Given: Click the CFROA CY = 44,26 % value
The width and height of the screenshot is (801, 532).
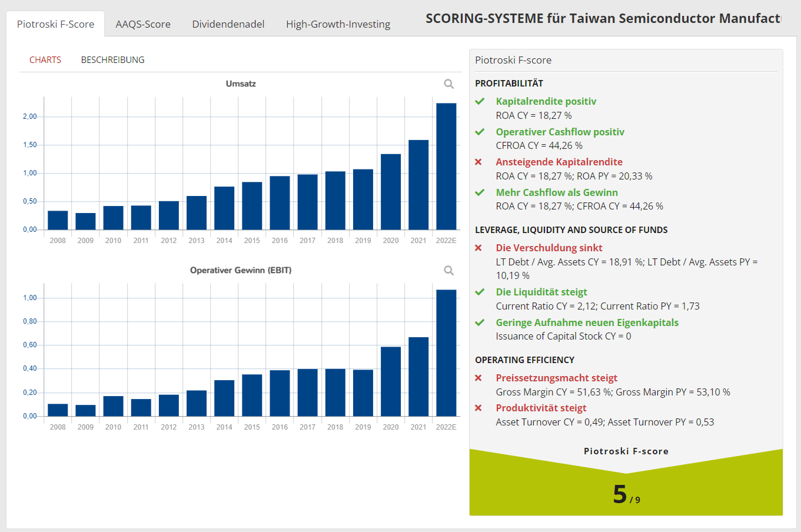Looking at the screenshot, I should pos(539,145).
